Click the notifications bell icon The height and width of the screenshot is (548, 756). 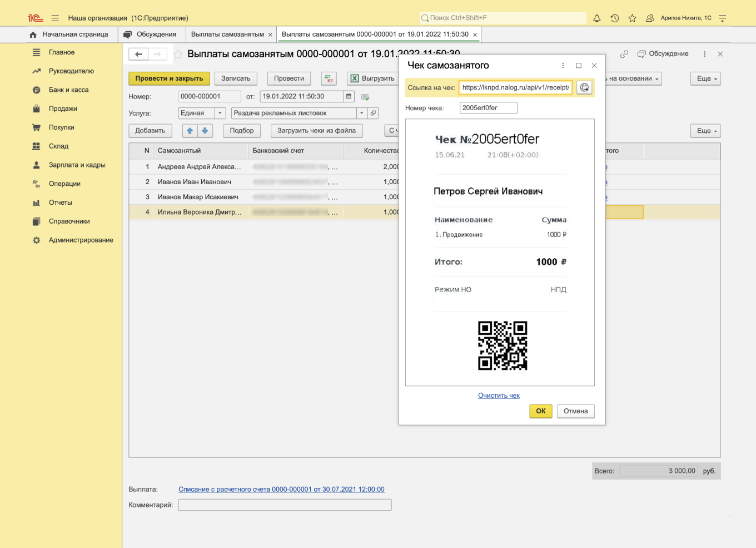coord(596,18)
